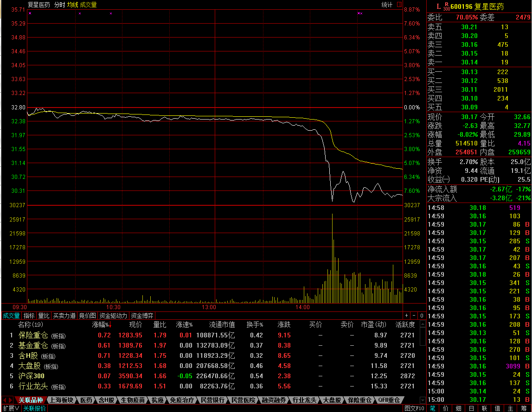Click the R300 badge before stock code
The width and height of the screenshot is (532, 412).
447,6
